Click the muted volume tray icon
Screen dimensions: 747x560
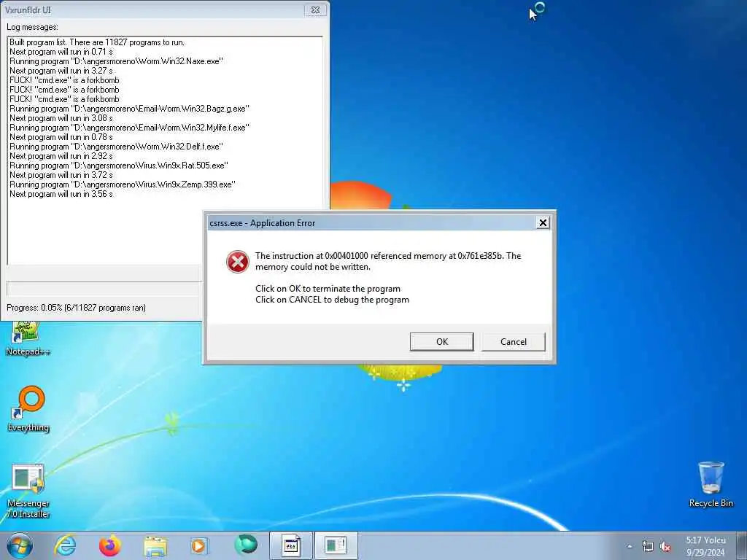tap(665, 546)
